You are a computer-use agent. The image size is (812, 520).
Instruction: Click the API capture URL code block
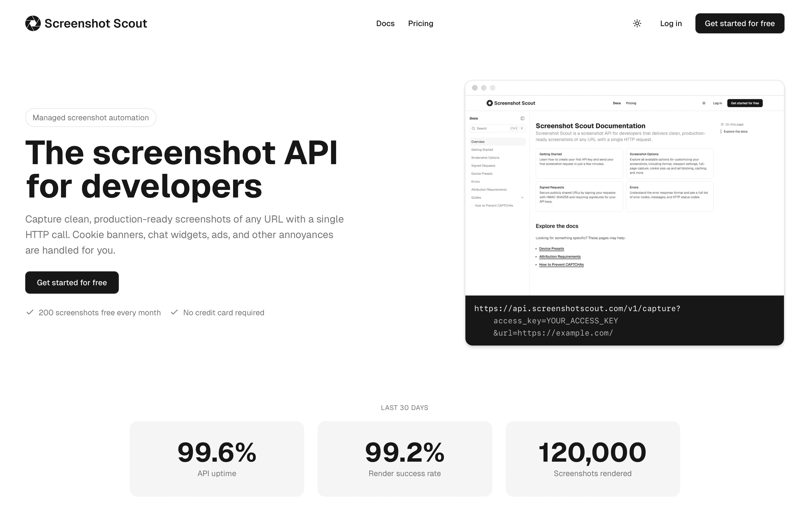[x=624, y=321]
